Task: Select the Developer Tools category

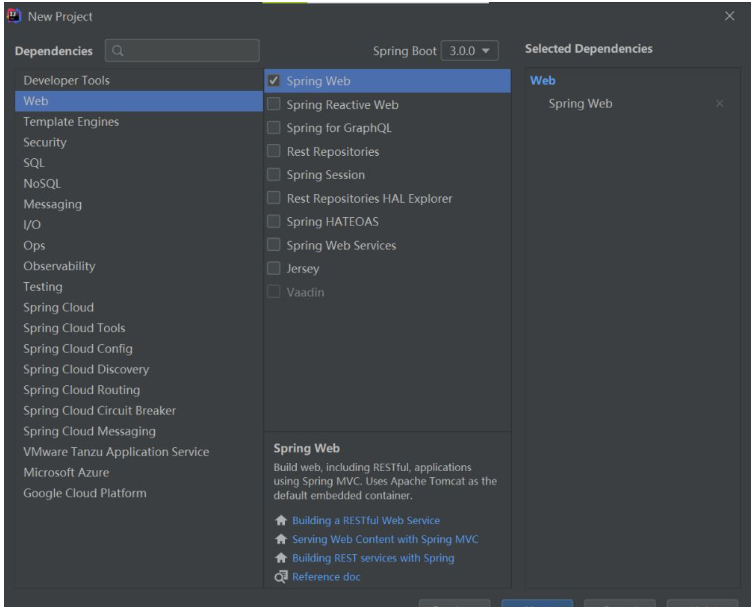Action: (67, 80)
